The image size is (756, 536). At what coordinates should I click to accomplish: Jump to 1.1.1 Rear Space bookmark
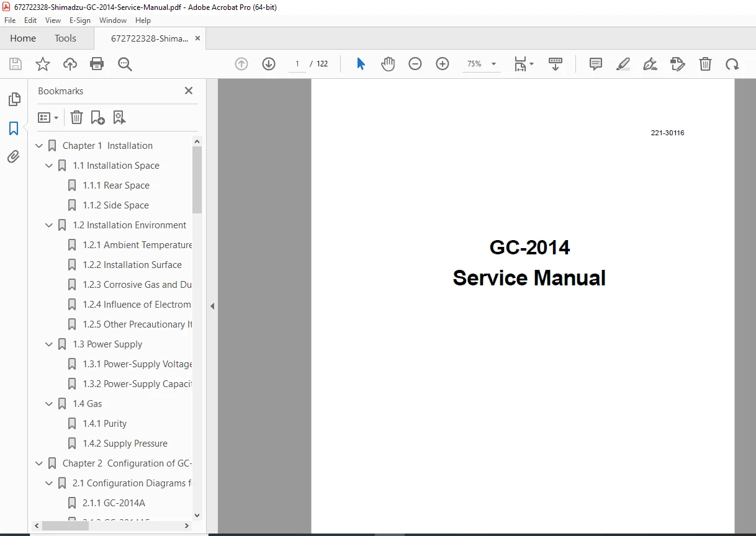(116, 185)
